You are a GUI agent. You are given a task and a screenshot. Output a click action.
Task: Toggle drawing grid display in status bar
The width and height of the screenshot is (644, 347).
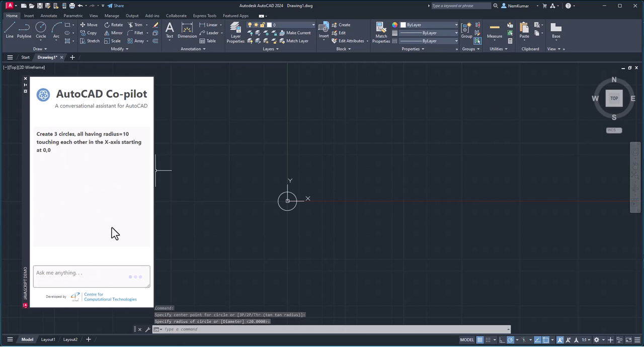pos(480,339)
